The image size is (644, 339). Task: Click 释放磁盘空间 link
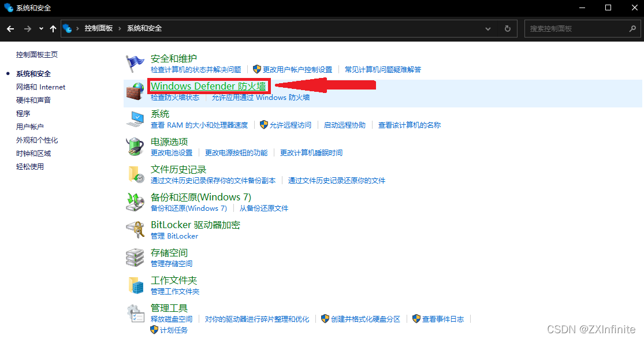point(172,319)
